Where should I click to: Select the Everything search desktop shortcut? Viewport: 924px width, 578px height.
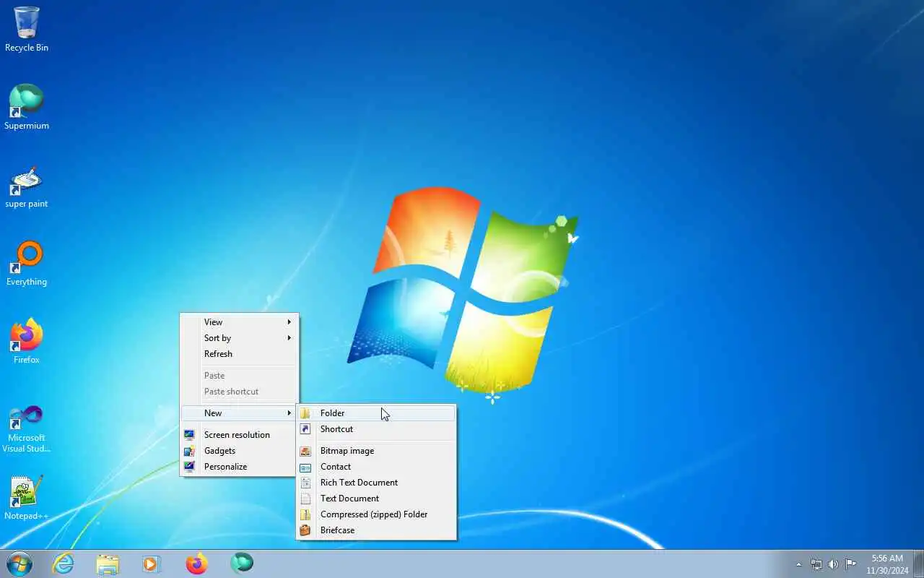pyautogui.click(x=27, y=264)
